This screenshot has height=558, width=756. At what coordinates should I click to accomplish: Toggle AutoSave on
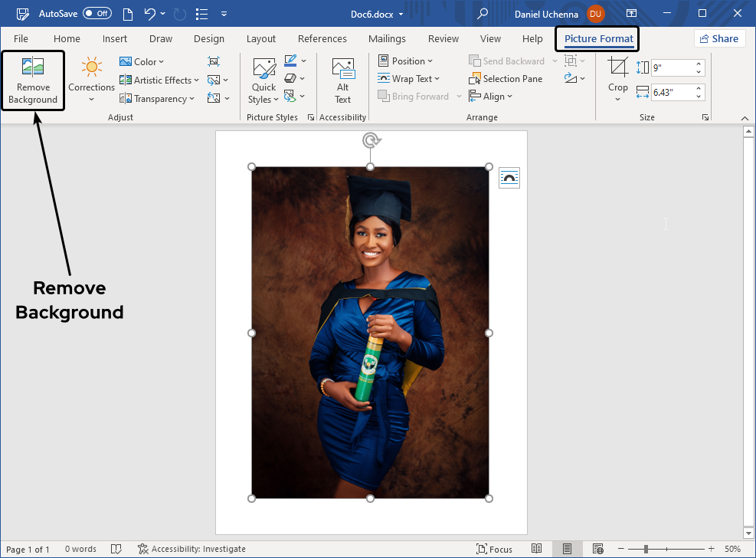(97, 13)
